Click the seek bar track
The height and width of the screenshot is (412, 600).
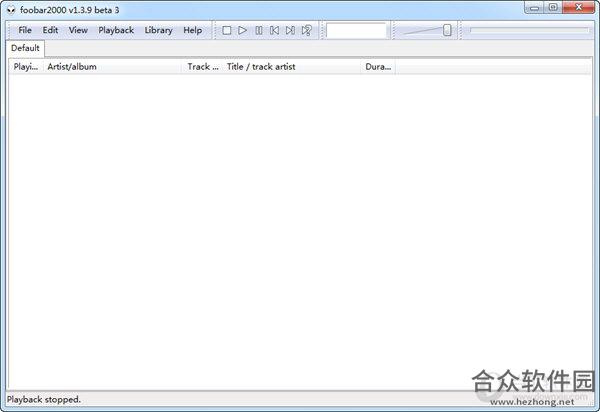529,30
